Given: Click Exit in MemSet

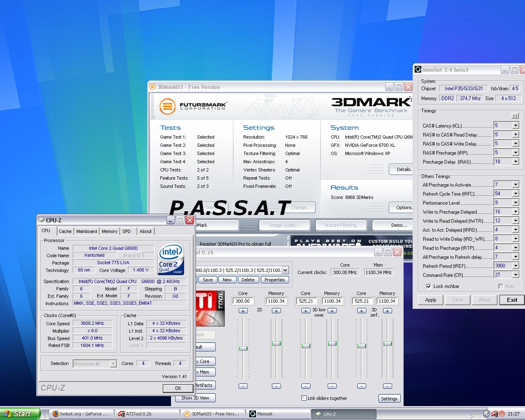Looking at the screenshot, I should 512,300.
